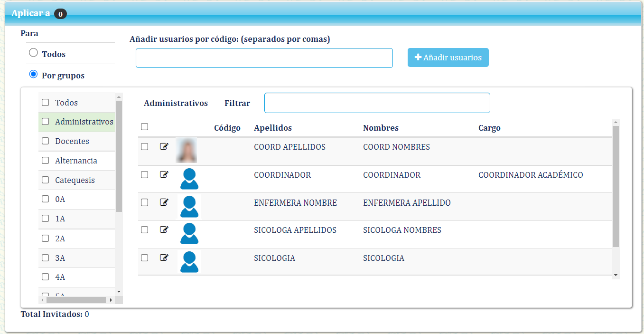Screen dimensions: 644x334
Task: Click edit icon for SICOLOGIA row
Action: point(164,258)
